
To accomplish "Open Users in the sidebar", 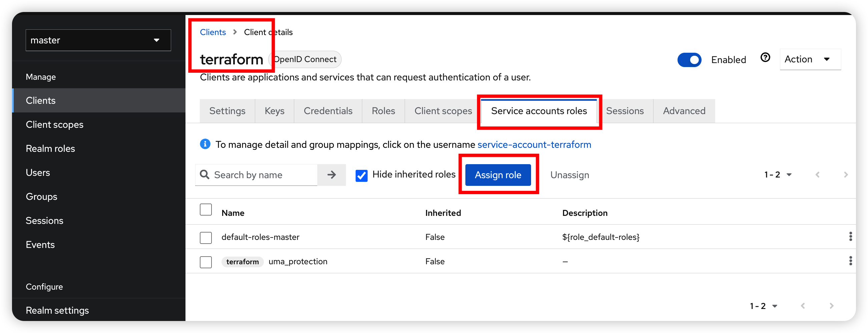I will 98,172.
